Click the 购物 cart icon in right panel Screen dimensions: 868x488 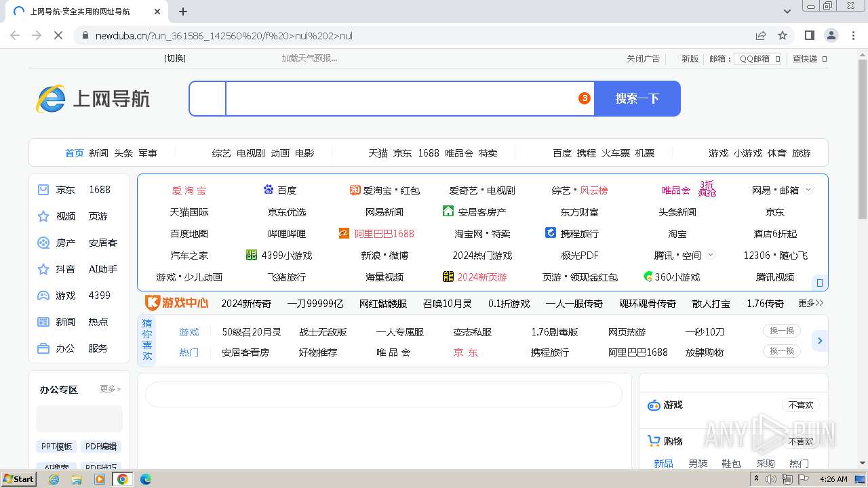click(x=654, y=441)
